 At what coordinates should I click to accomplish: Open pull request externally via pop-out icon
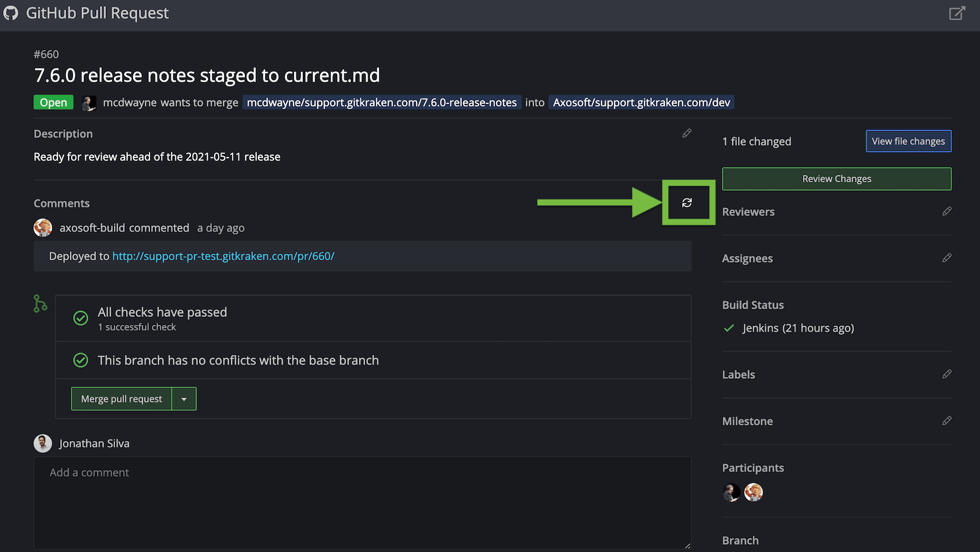[957, 13]
